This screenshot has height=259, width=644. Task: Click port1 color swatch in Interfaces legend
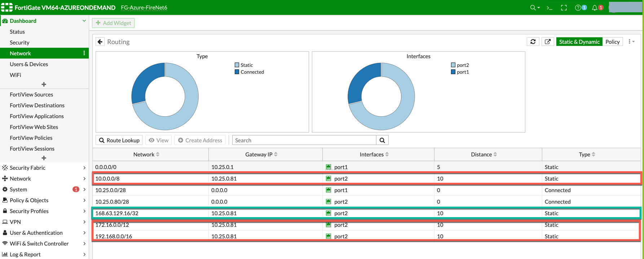click(453, 72)
